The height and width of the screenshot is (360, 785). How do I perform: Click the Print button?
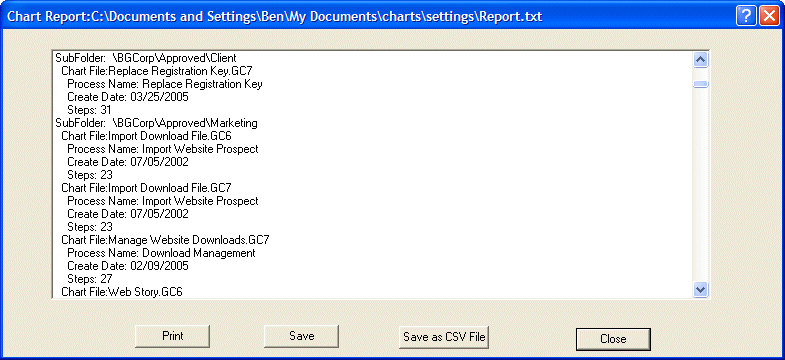click(x=172, y=336)
